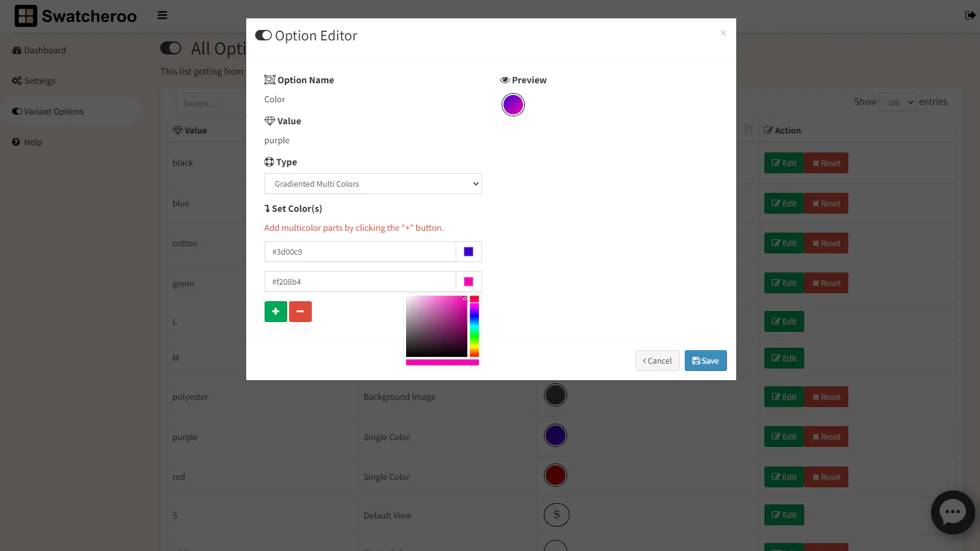Close the Option Editor dialog
Screen dimensions: 980x551
tap(723, 33)
